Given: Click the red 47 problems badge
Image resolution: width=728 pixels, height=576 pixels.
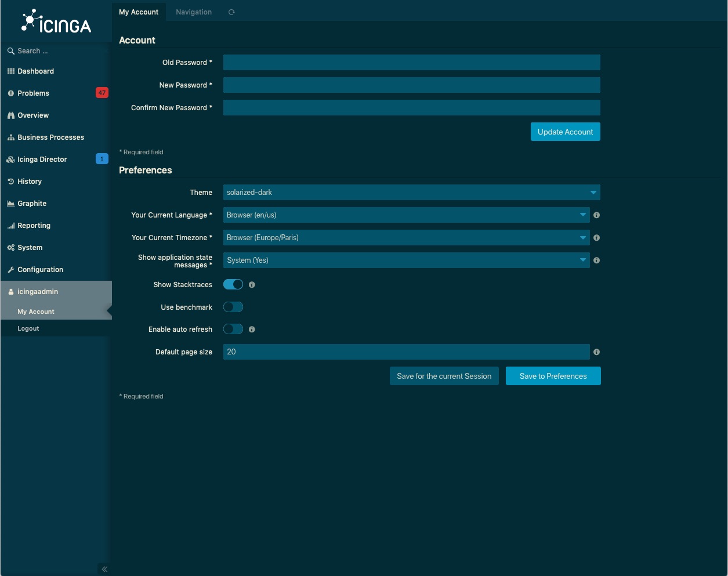Looking at the screenshot, I should [x=102, y=93].
